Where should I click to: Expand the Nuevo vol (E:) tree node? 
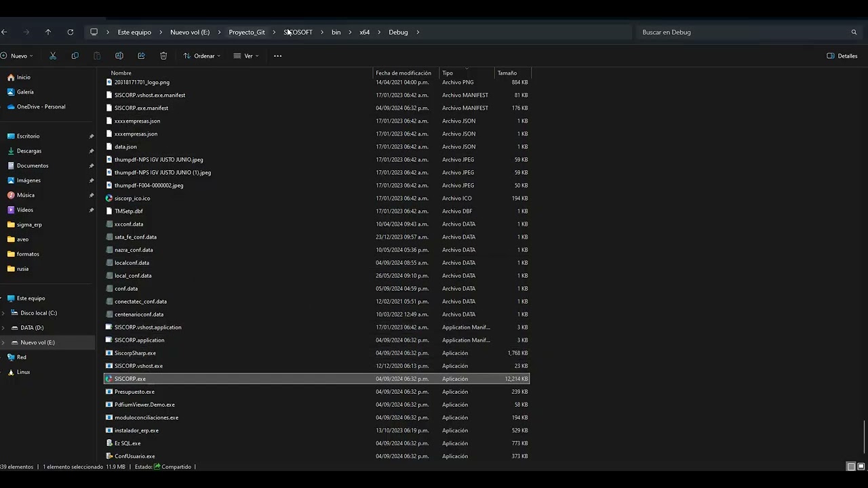point(4,342)
